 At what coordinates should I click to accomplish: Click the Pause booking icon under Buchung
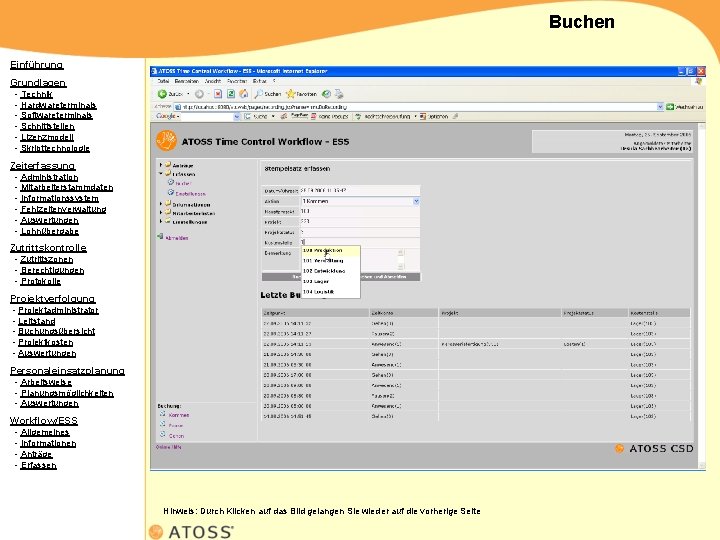tap(163, 424)
